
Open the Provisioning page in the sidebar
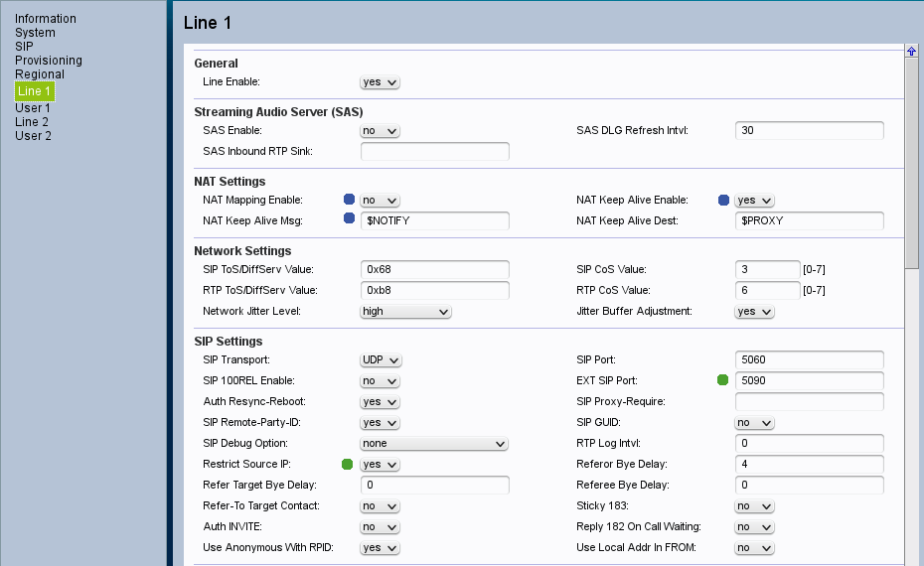[x=49, y=61]
